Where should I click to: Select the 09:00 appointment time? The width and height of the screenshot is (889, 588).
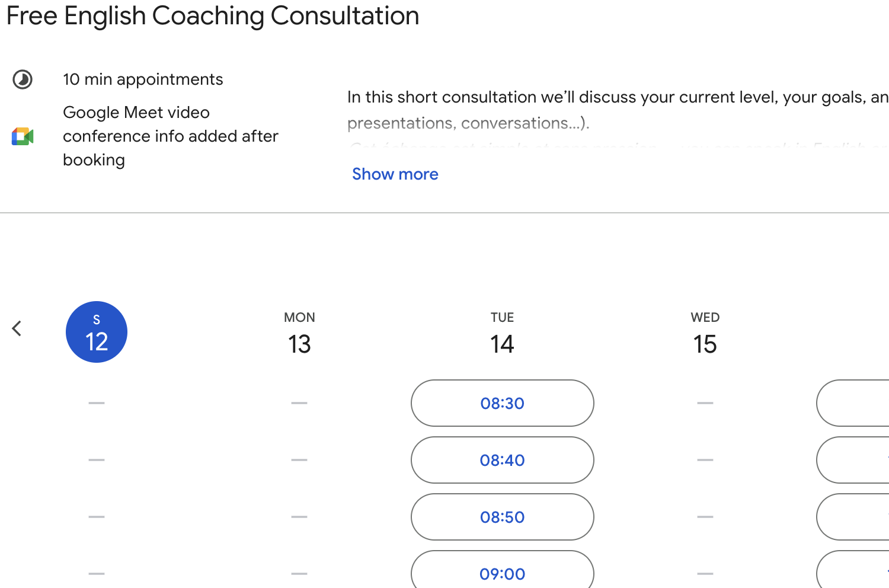[x=502, y=573]
